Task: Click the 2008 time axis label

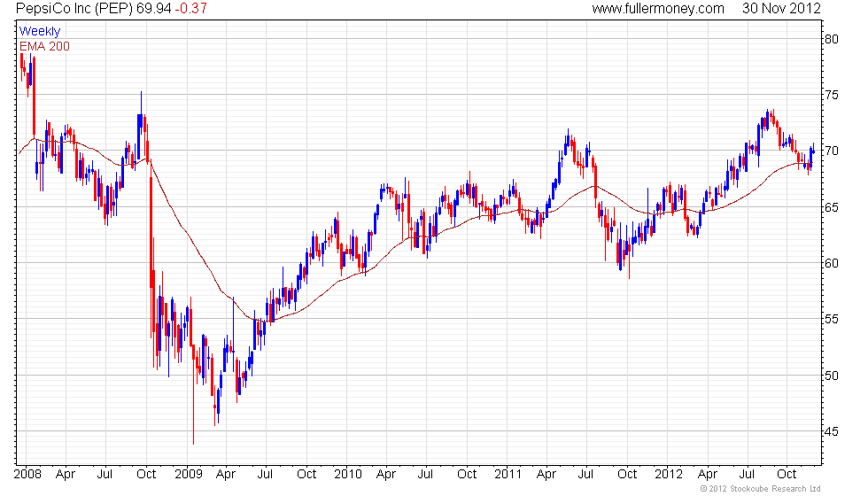Action: click(x=27, y=474)
